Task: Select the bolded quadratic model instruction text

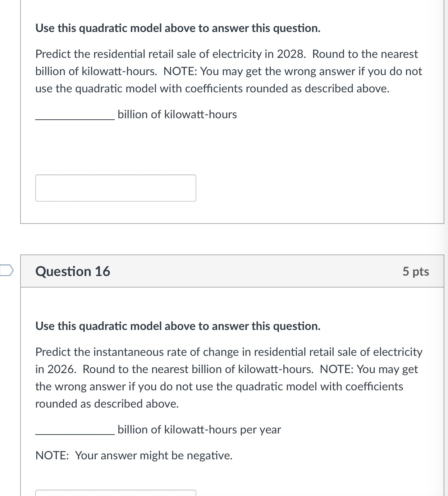Action: click(178, 326)
